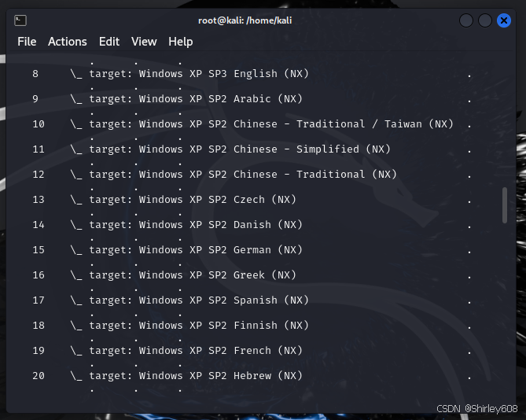
Task: Click the window title root@kali: /home/kali
Action: 245,20
